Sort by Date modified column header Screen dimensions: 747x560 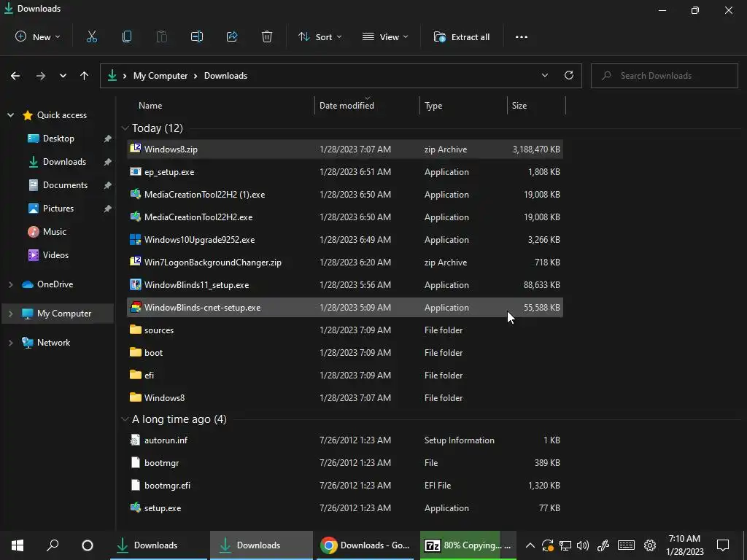347,106
